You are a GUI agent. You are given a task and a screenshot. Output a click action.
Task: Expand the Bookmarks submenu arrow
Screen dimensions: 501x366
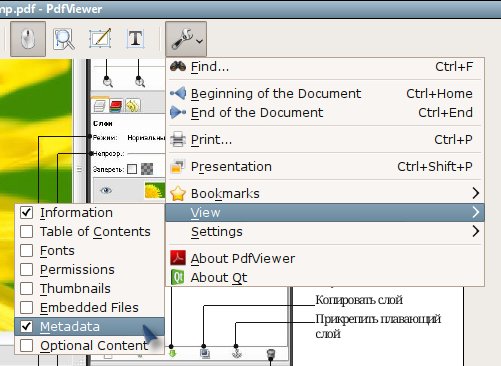click(x=476, y=193)
